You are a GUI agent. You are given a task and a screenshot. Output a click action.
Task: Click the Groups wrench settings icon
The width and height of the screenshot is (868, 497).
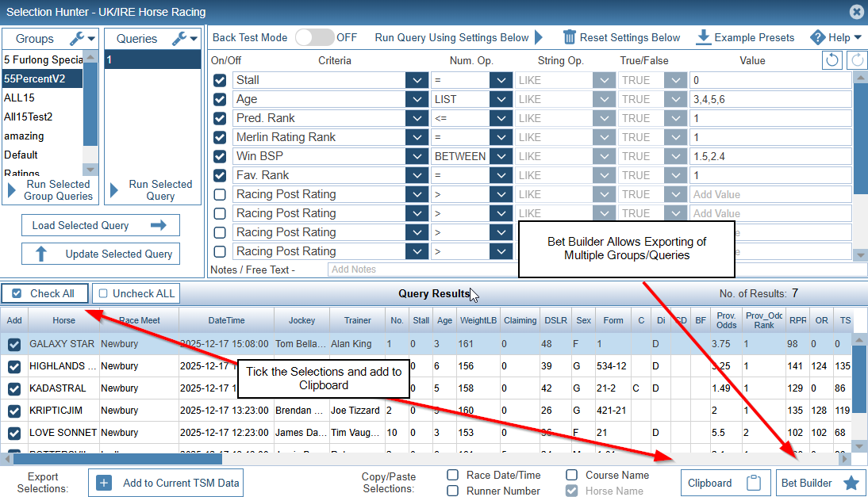point(77,38)
